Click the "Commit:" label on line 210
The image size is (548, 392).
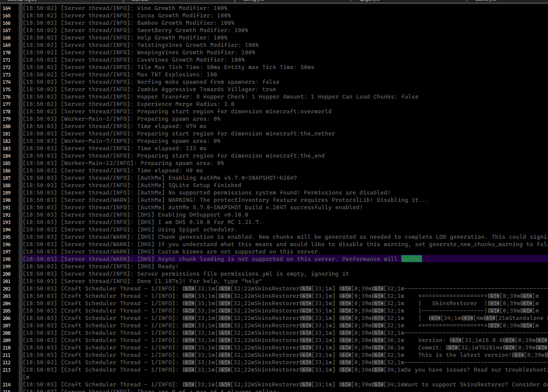(x=431, y=348)
